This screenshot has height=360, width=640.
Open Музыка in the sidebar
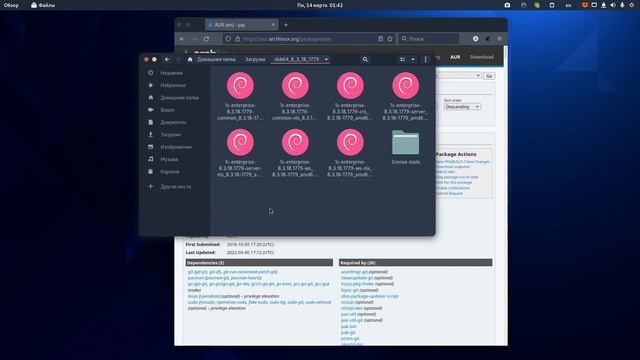click(x=175, y=159)
